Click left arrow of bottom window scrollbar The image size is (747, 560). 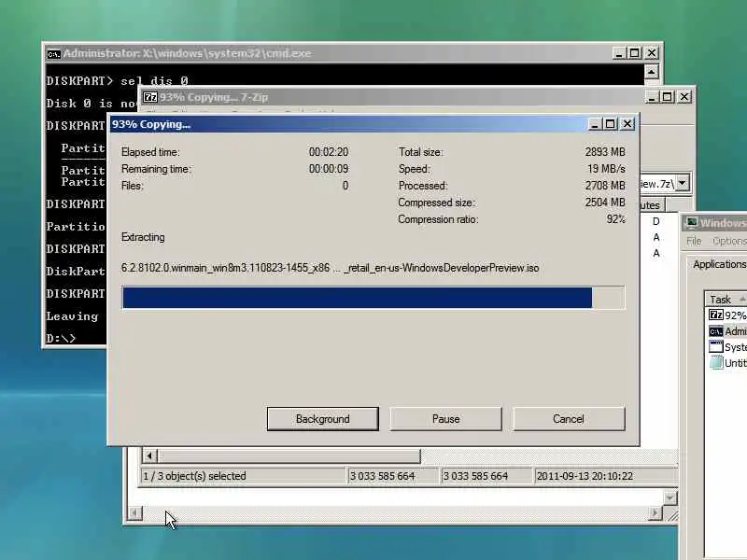coord(134,512)
